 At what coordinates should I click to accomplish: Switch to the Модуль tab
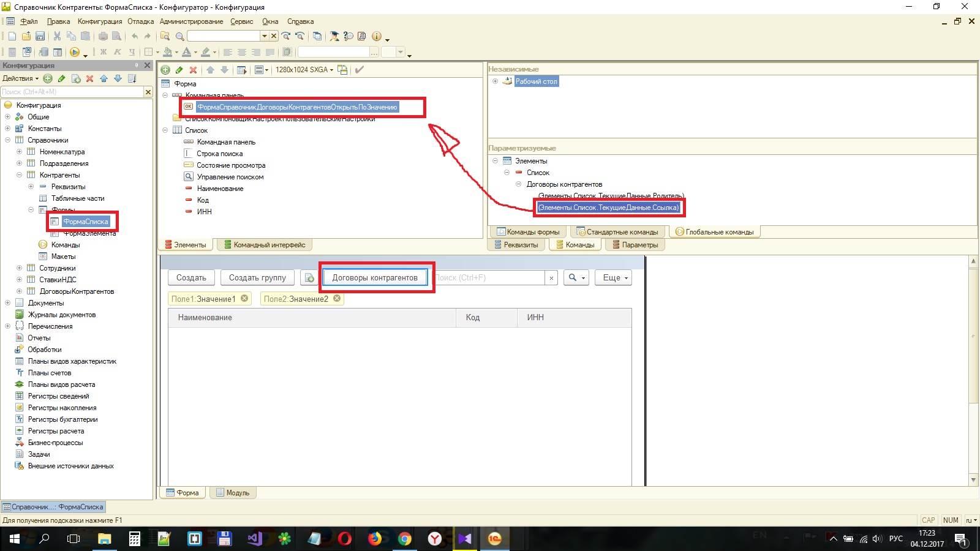click(x=233, y=493)
